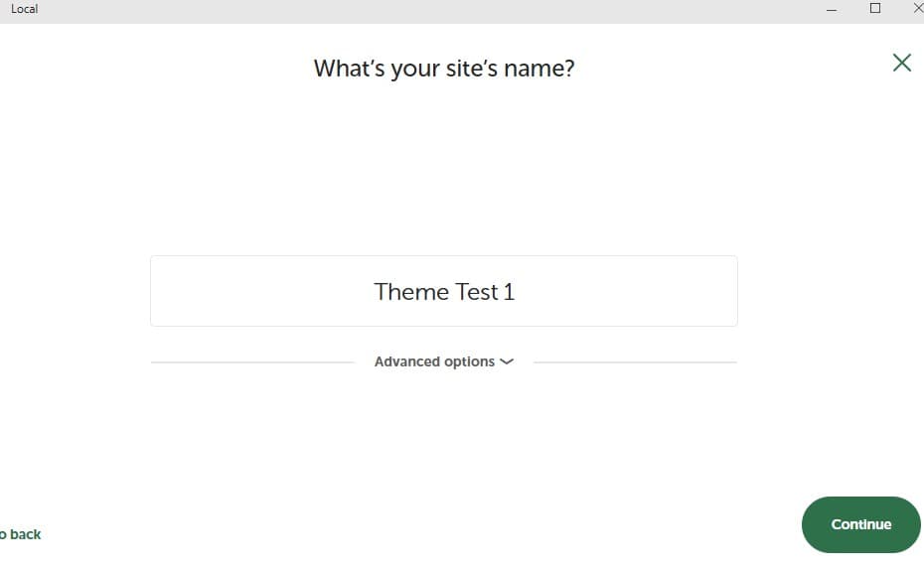Viewport: 924px width, 571px height.
Task: Click the "Local" title bar label
Action: pos(24,9)
